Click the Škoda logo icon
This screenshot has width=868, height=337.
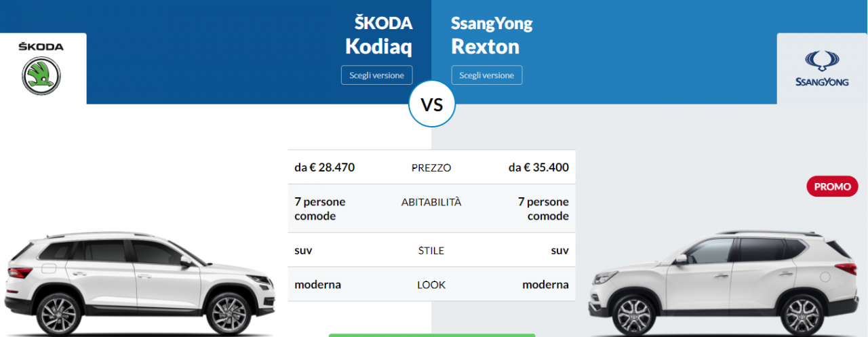41,75
